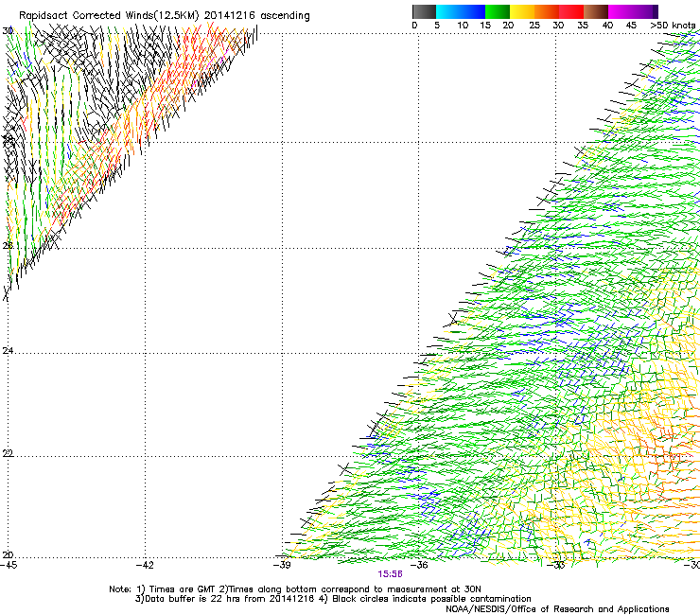Image resolution: width=700 pixels, height=615 pixels.
Task: Click the '-42' longitude axis label
Action: pos(145,566)
